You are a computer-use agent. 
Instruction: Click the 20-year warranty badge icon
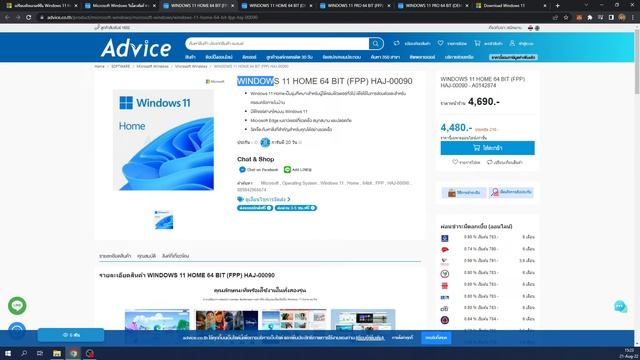coord(265,142)
